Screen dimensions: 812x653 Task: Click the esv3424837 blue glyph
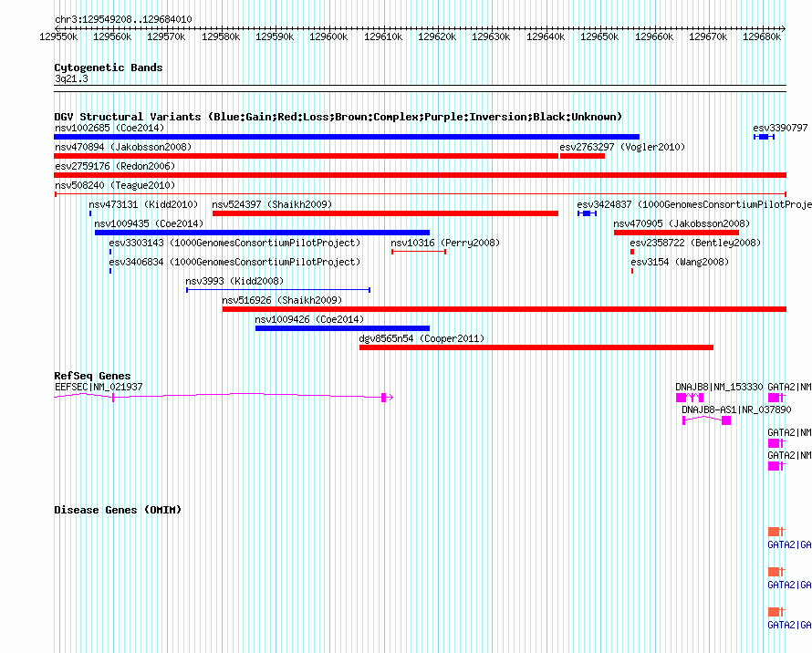(588, 213)
